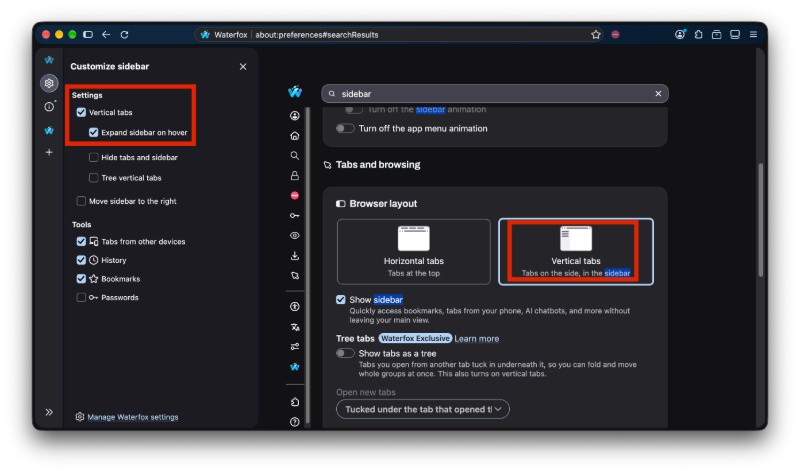800x473 pixels.
Task: Select the Vertical tabs layout card
Action: pyautogui.click(x=576, y=252)
